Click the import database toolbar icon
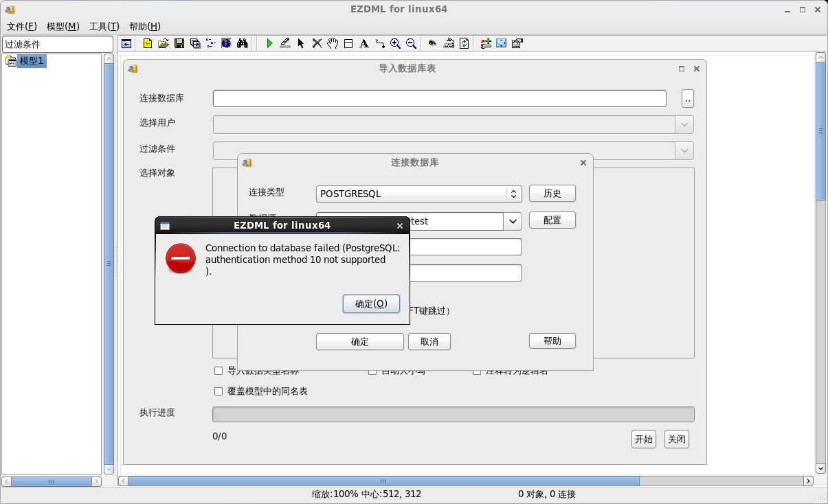This screenshot has height=504, width=828. pyautogui.click(x=449, y=43)
